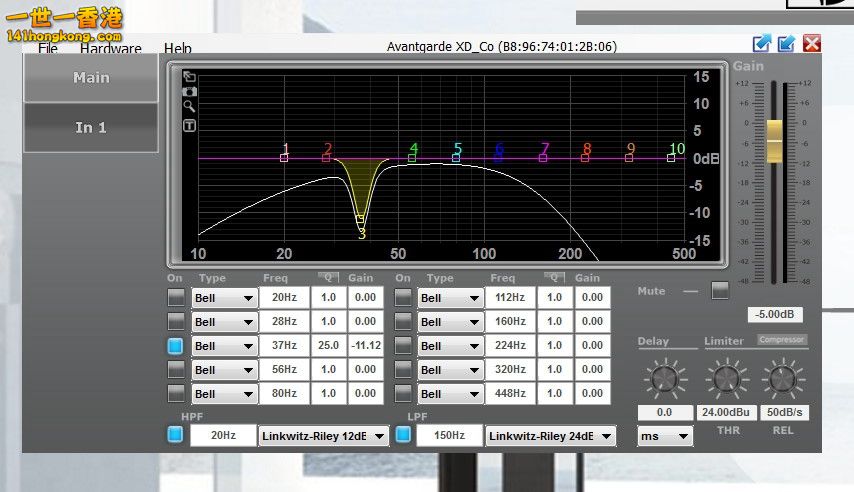854x492 pixels.
Task: Turn off the LPF enable button
Action: 403,435
